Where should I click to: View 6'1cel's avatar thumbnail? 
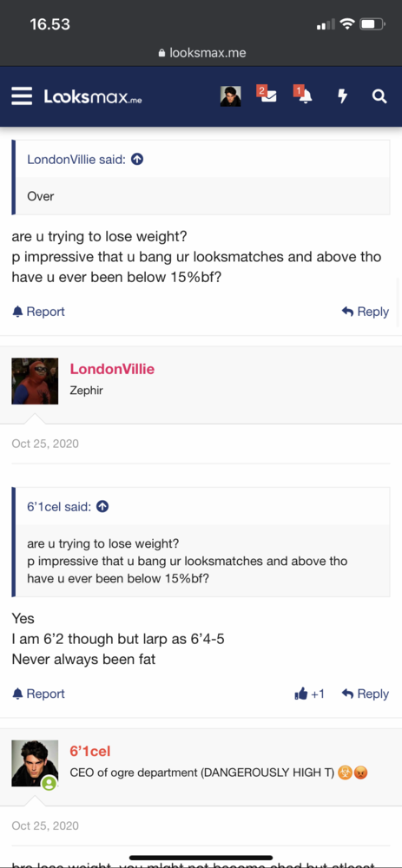(x=35, y=763)
